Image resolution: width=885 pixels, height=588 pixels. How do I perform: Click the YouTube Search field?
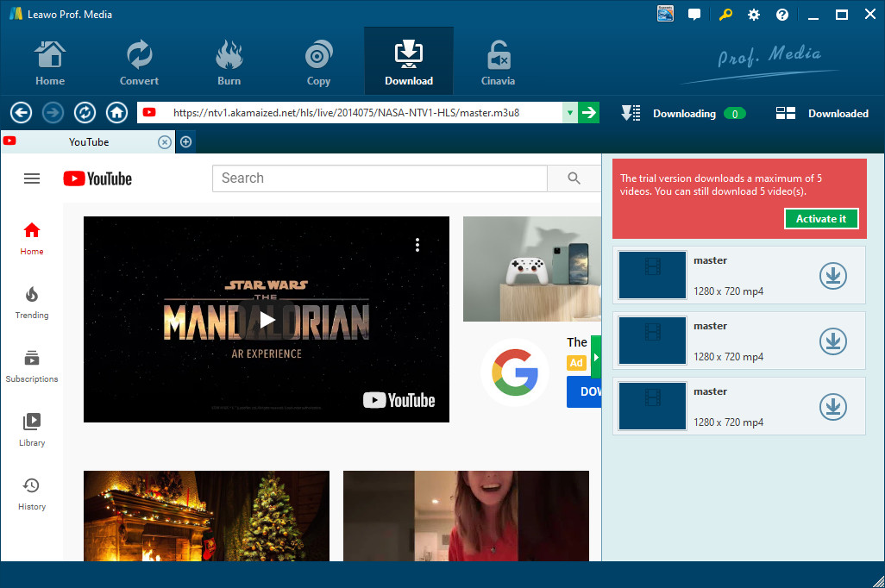380,178
